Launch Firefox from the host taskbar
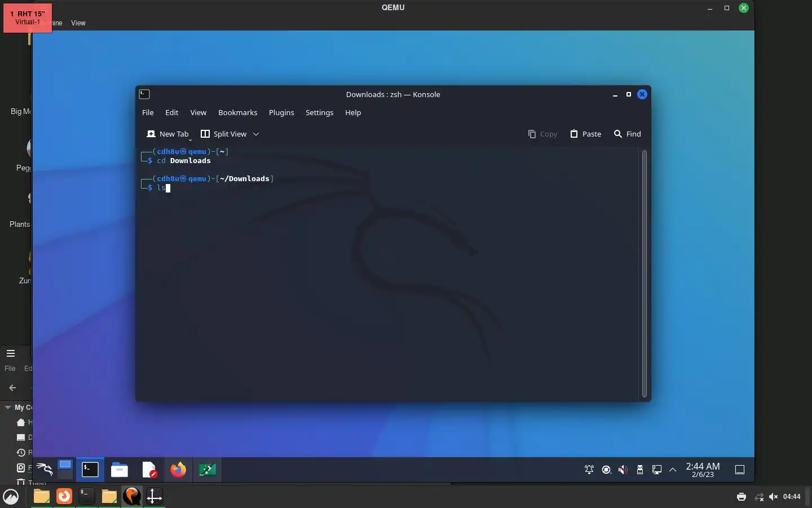The height and width of the screenshot is (508, 812). click(64, 496)
